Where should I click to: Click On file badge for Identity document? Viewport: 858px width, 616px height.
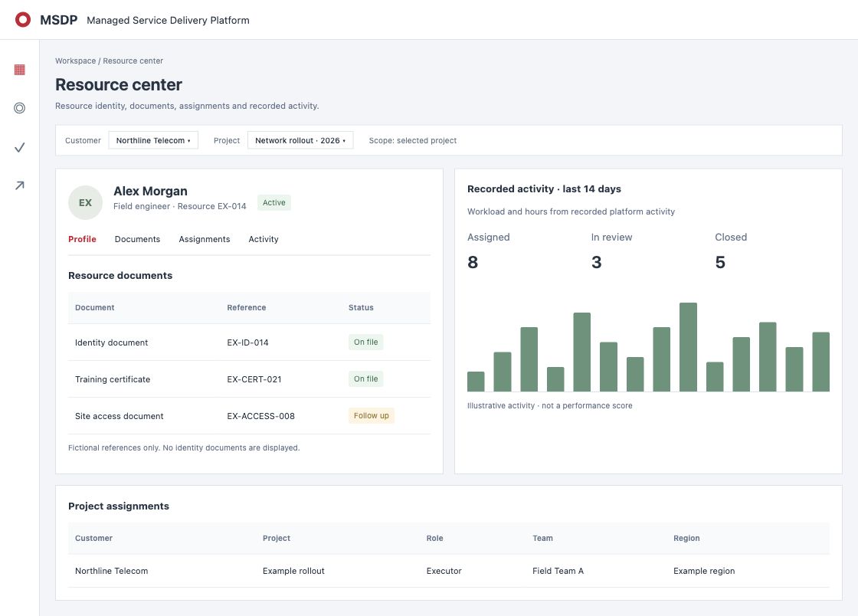pos(365,342)
